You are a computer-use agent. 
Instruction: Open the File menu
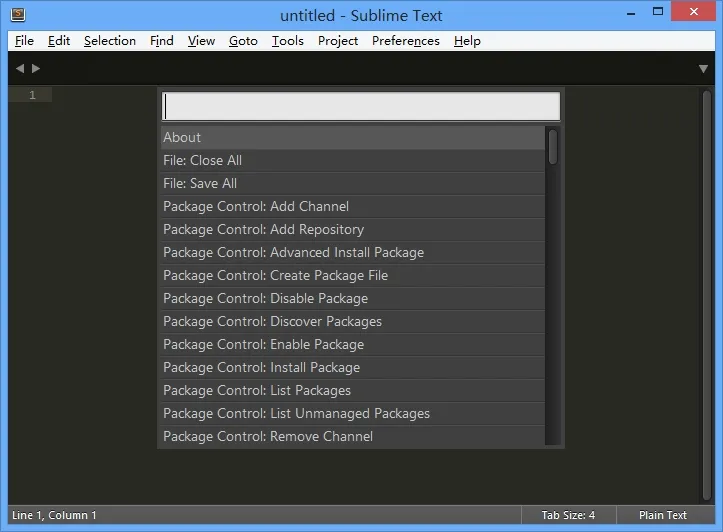pos(24,41)
